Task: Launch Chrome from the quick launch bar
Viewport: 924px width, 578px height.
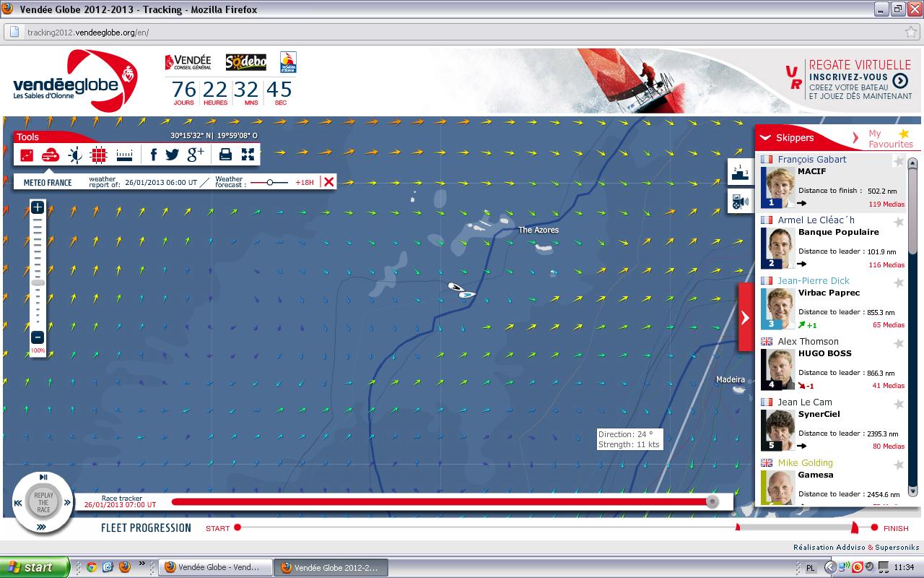Action: tap(92, 567)
